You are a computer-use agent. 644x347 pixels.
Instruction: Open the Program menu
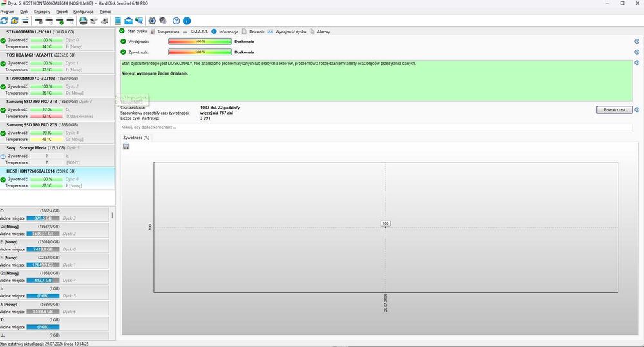[7, 12]
